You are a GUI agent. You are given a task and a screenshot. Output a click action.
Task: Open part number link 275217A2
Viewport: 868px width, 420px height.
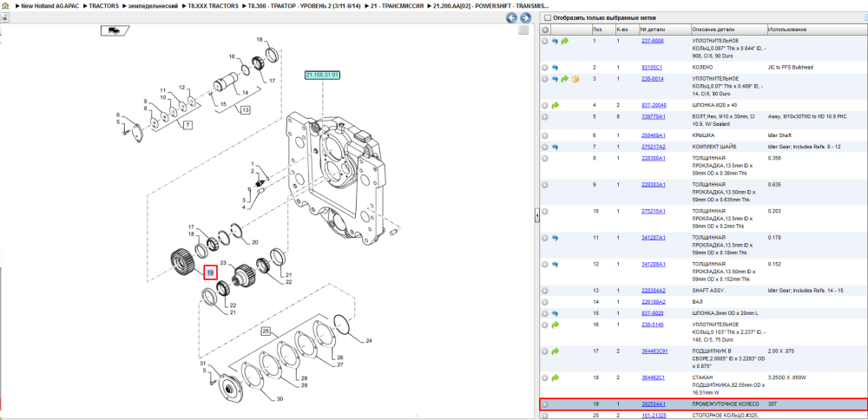654,148
